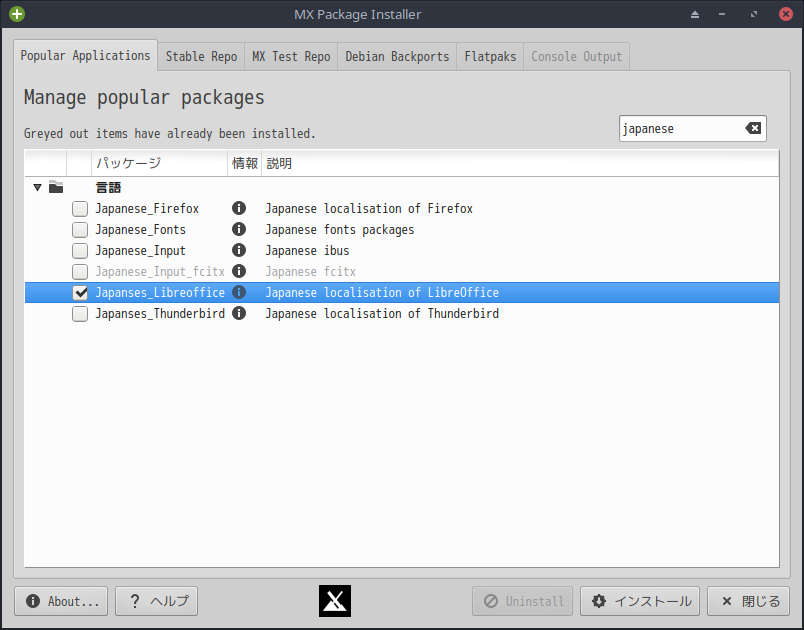Select the Japanses_Thunderbird package name
804x630 pixels.
coord(160,314)
